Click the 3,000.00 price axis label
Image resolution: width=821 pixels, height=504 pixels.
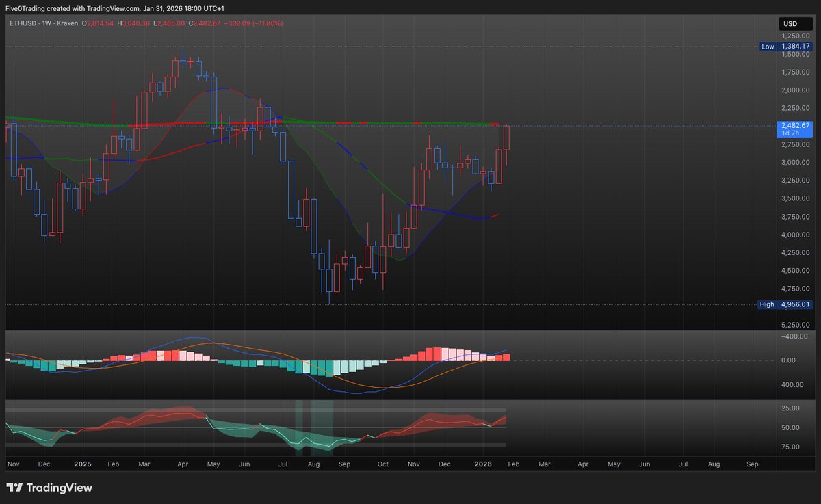click(x=796, y=163)
